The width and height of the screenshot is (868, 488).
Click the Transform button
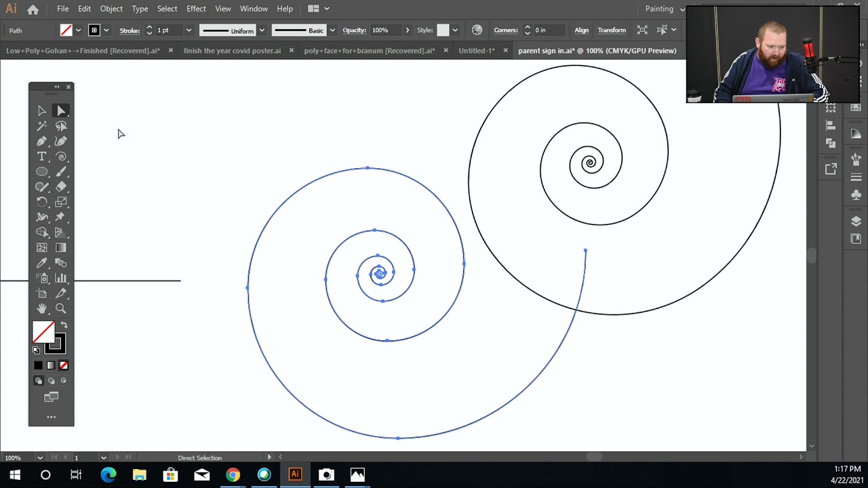612,30
